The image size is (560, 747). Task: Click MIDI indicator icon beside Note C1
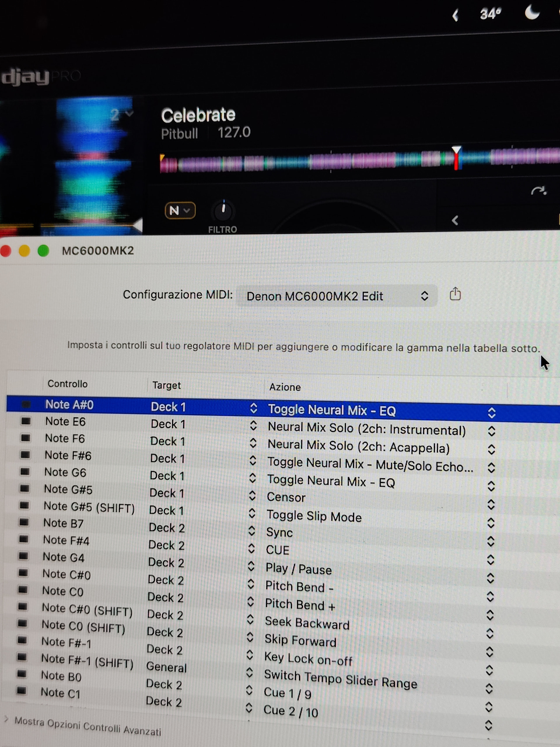coord(21,691)
